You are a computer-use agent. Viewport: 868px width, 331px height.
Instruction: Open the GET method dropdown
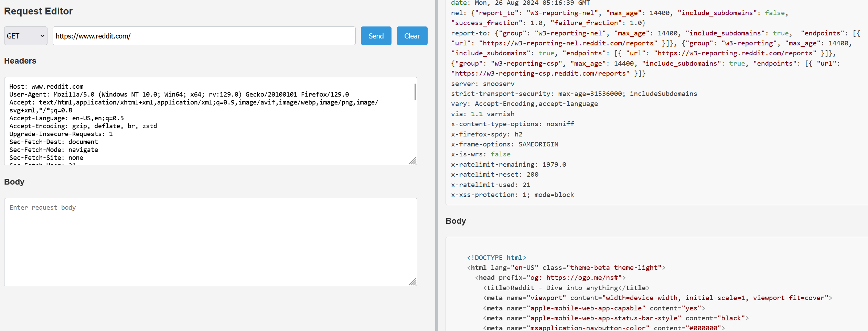[26, 36]
